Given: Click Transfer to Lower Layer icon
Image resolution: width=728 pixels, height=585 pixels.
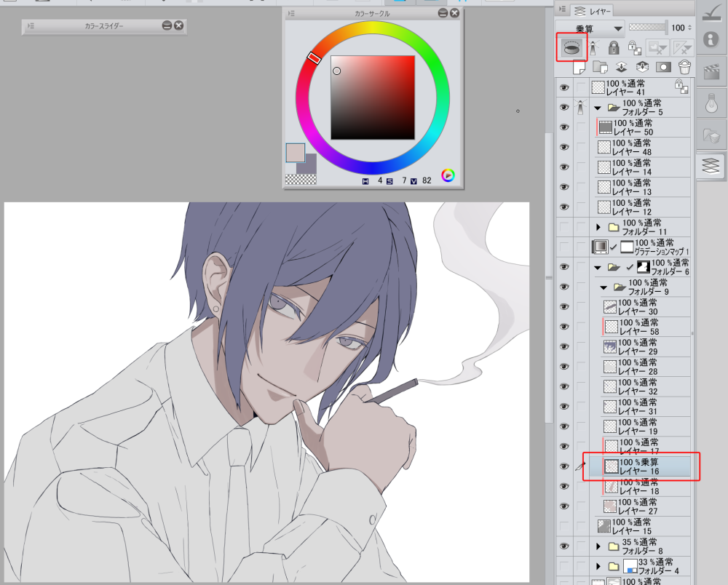Looking at the screenshot, I should tap(621, 67).
